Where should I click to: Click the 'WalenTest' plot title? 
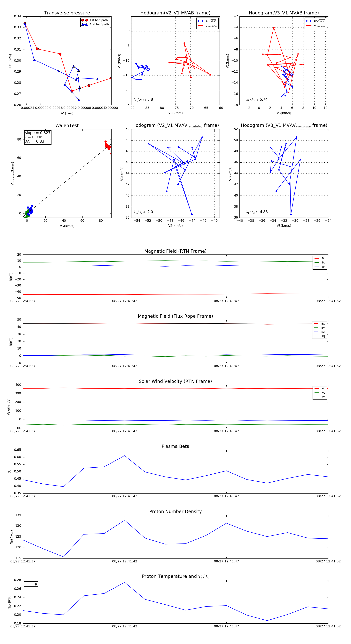coord(67,125)
